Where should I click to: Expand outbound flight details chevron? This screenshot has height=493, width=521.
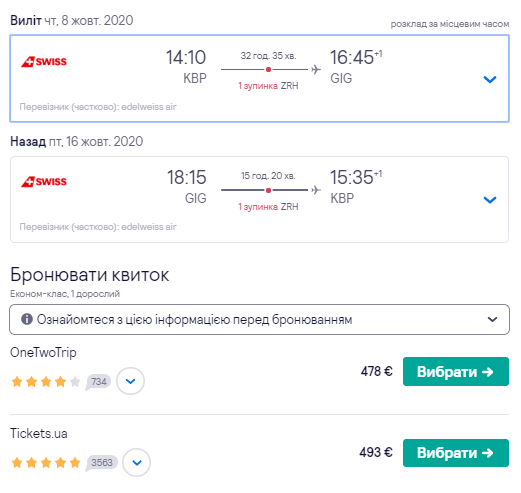coord(490,79)
